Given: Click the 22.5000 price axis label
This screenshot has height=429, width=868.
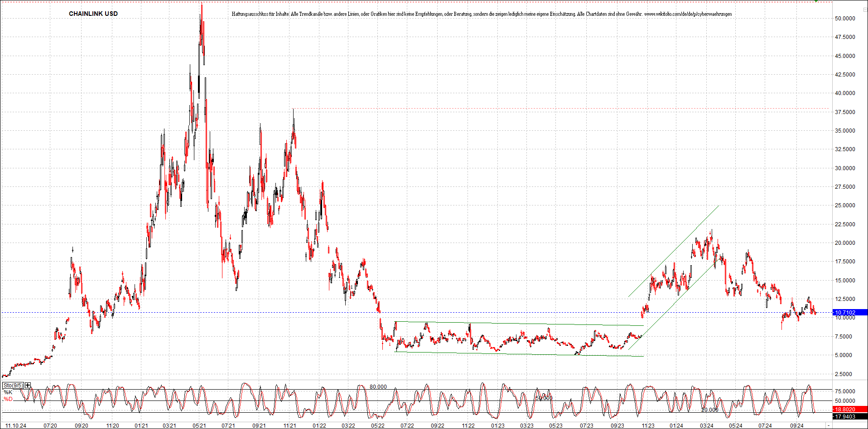Looking at the screenshot, I should [x=845, y=224].
